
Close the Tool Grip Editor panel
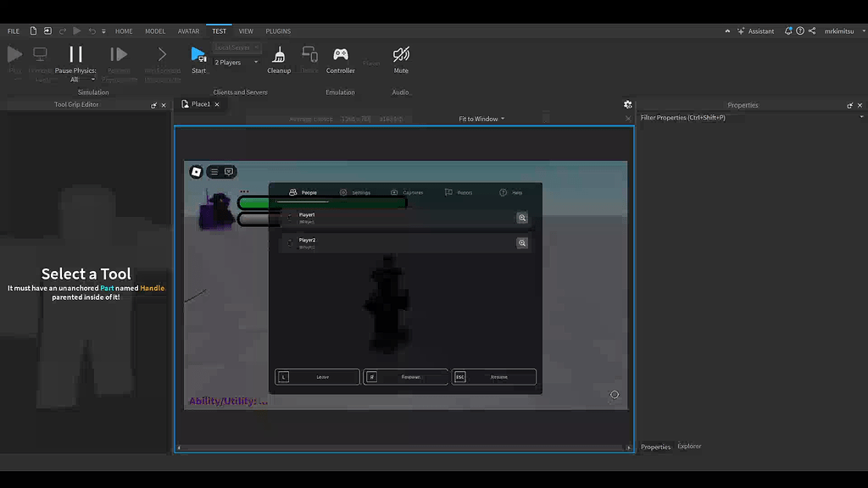(x=164, y=105)
